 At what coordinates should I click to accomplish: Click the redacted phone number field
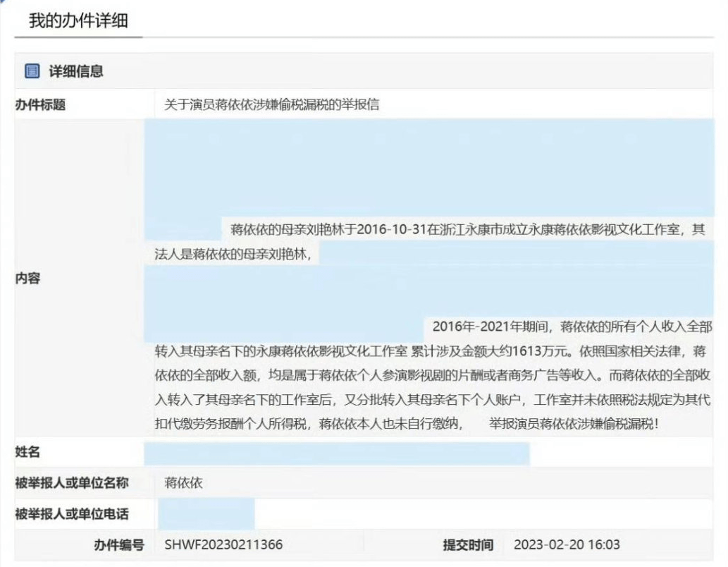[x=206, y=514]
